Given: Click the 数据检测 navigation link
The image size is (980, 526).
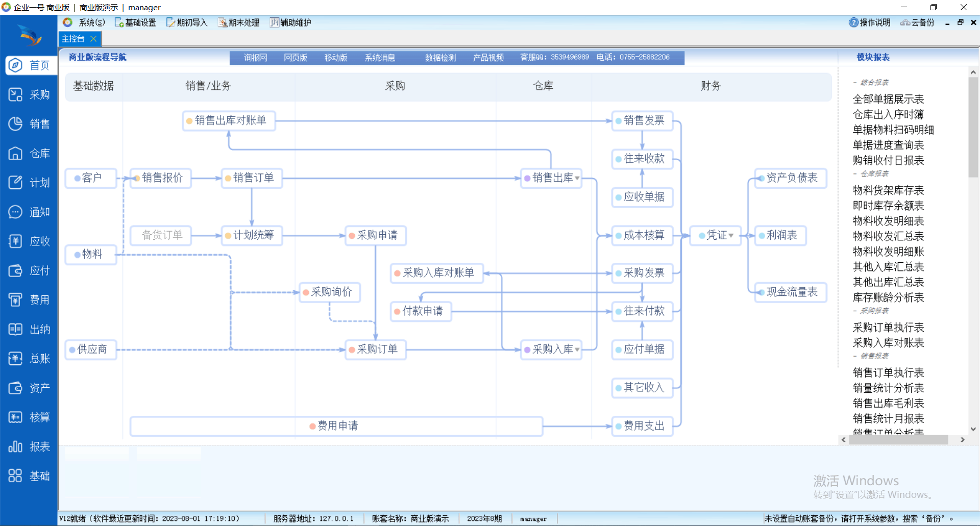Looking at the screenshot, I should click(x=440, y=58).
